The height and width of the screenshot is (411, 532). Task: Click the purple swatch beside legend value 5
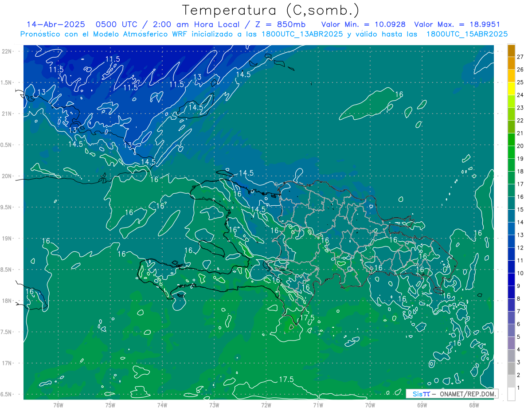click(x=511, y=331)
